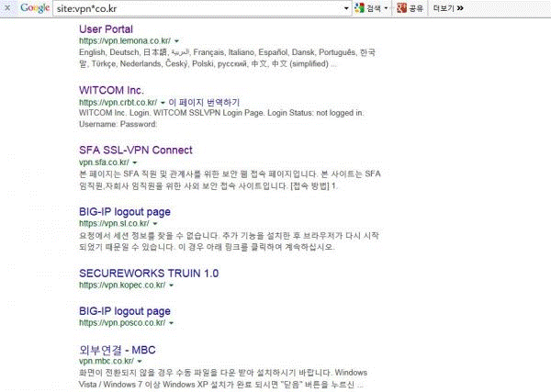The image size is (551, 392).
Task: Click the Google toolbar search (검색) button
Action: point(368,8)
